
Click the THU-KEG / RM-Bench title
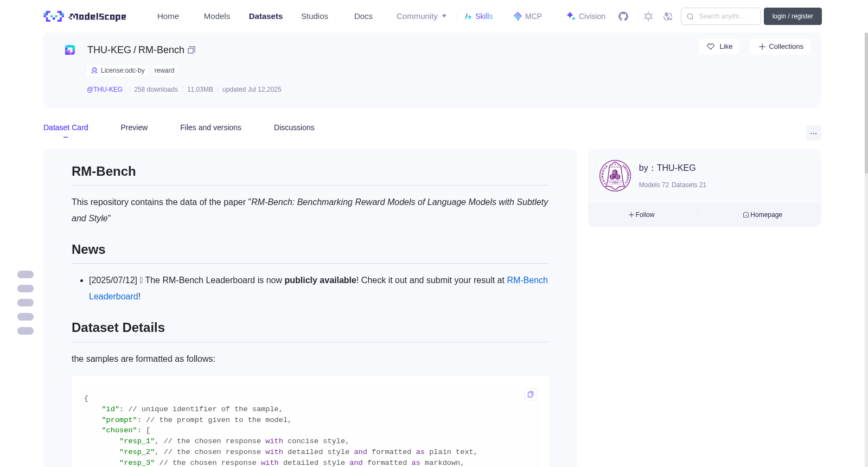136,50
